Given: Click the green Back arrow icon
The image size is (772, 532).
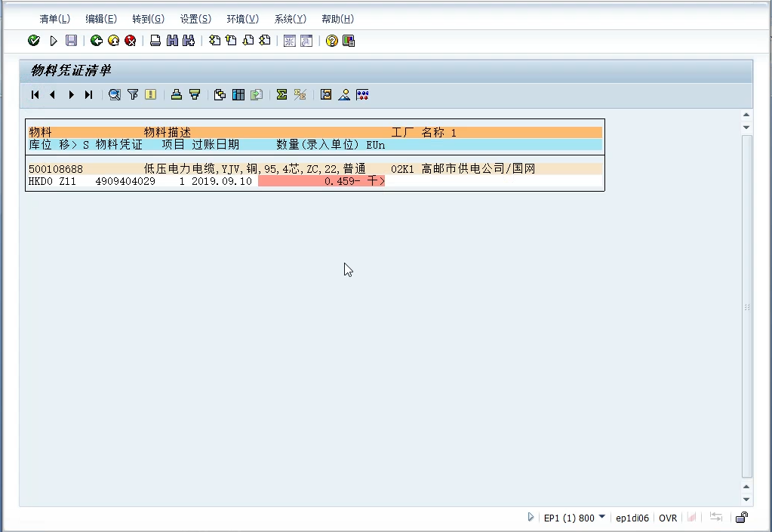Looking at the screenshot, I should 96,41.
